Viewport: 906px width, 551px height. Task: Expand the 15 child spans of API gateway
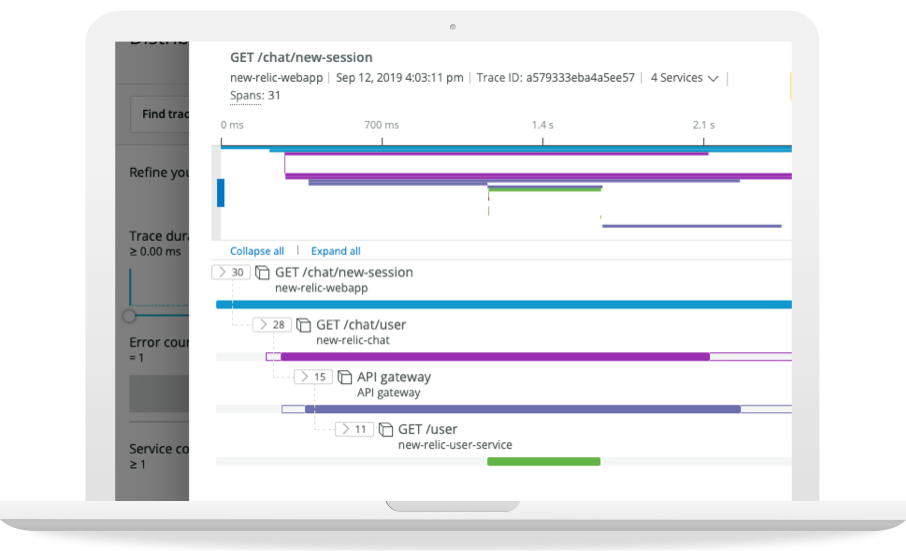point(313,377)
